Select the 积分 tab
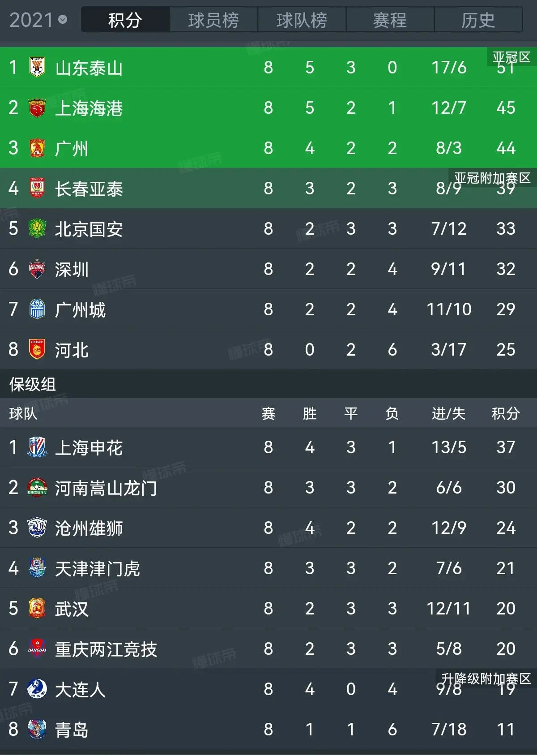Screen dimensions: 537x756 point(125,20)
